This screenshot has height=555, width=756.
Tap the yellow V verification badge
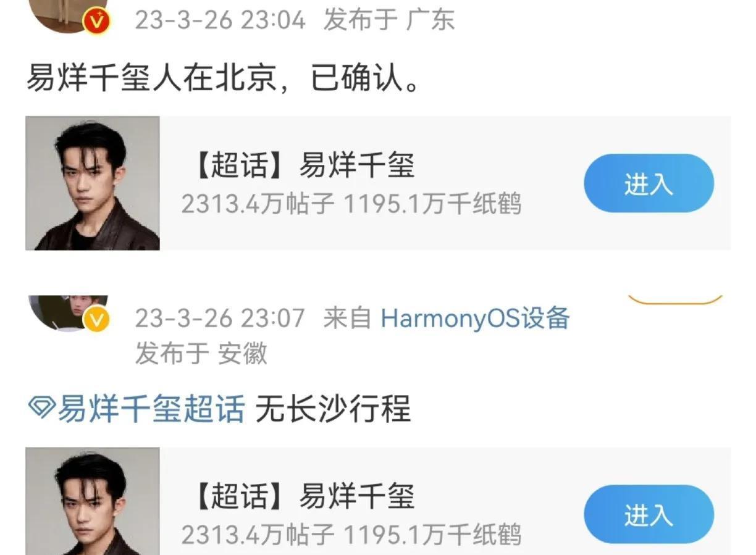click(x=96, y=320)
